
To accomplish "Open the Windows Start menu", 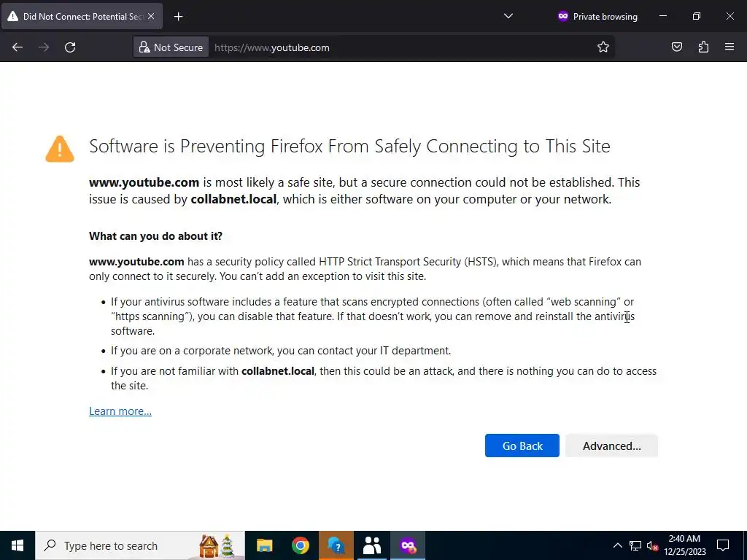I will [x=18, y=545].
